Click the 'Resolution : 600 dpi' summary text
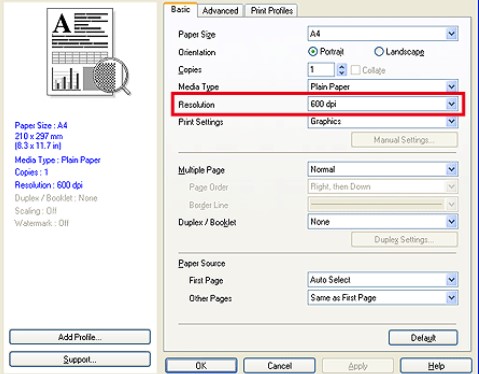Image resolution: width=479 pixels, height=374 pixels. click(x=49, y=185)
